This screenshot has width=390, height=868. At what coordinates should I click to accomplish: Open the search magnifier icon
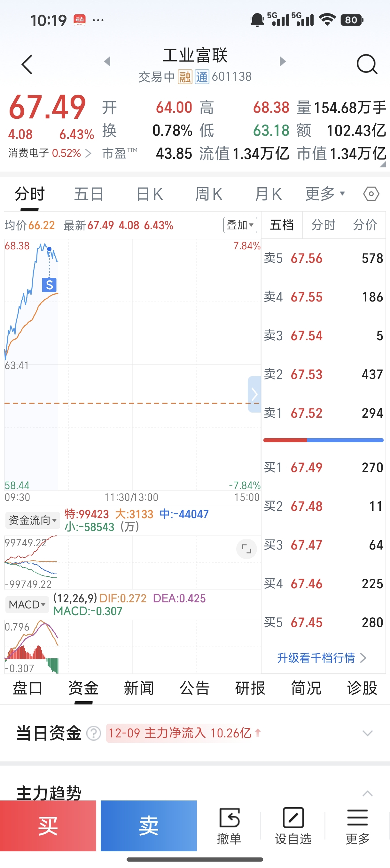367,64
